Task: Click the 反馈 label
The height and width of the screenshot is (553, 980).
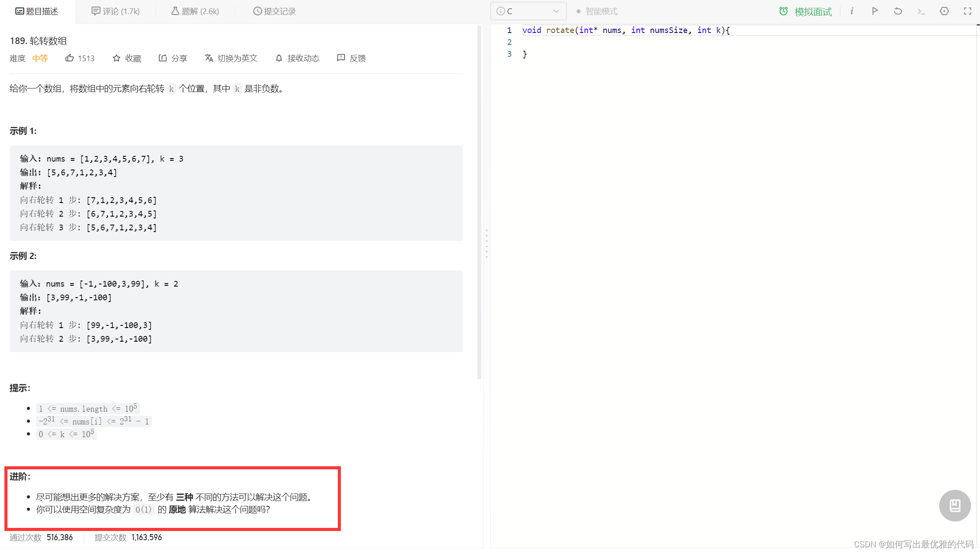Action: (x=358, y=58)
